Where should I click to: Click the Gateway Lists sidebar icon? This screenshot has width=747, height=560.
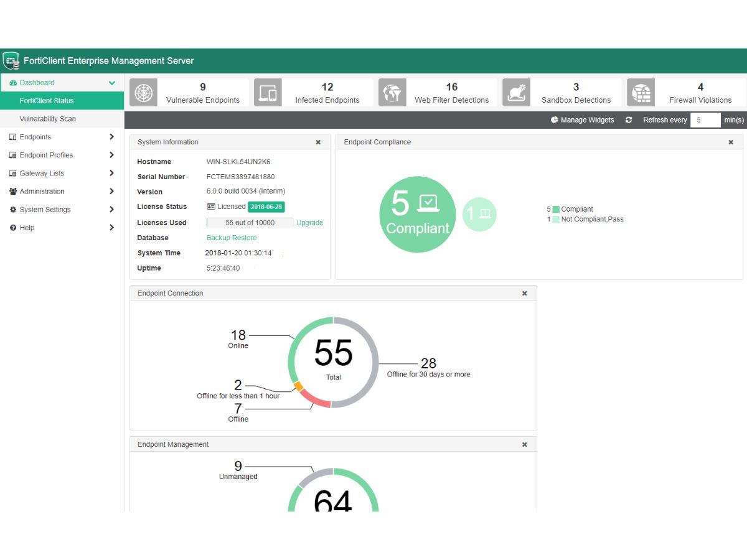coord(13,173)
